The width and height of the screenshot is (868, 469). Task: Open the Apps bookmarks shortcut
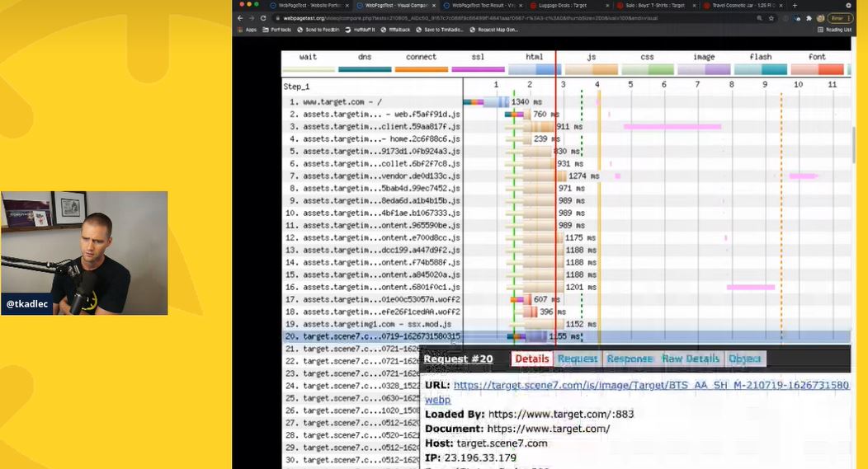tap(248, 30)
